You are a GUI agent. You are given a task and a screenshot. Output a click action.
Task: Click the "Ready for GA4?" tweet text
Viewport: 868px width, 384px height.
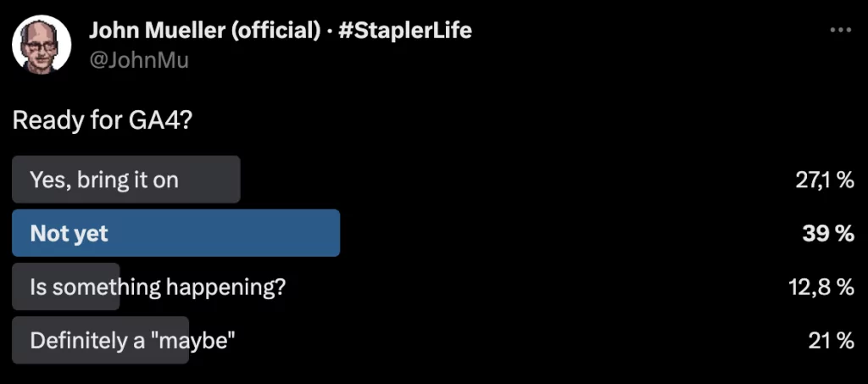(x=103, y=121)
